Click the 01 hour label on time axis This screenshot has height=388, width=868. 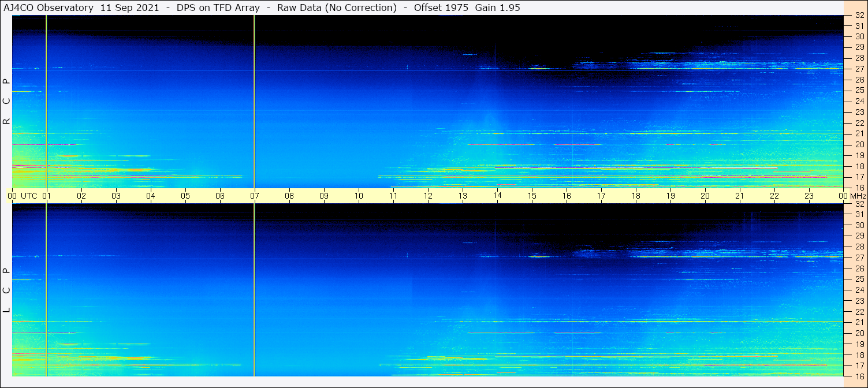[x=47, y=196]
